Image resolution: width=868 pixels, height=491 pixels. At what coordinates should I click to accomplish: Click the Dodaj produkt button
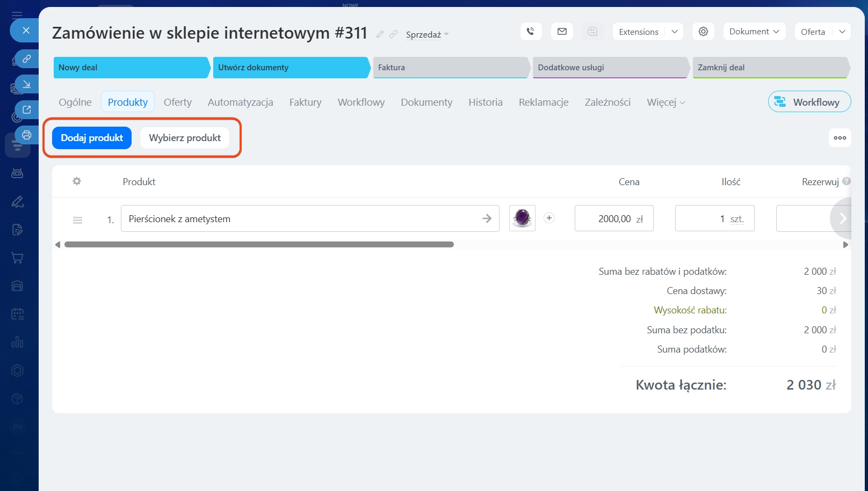click(92, 138)
